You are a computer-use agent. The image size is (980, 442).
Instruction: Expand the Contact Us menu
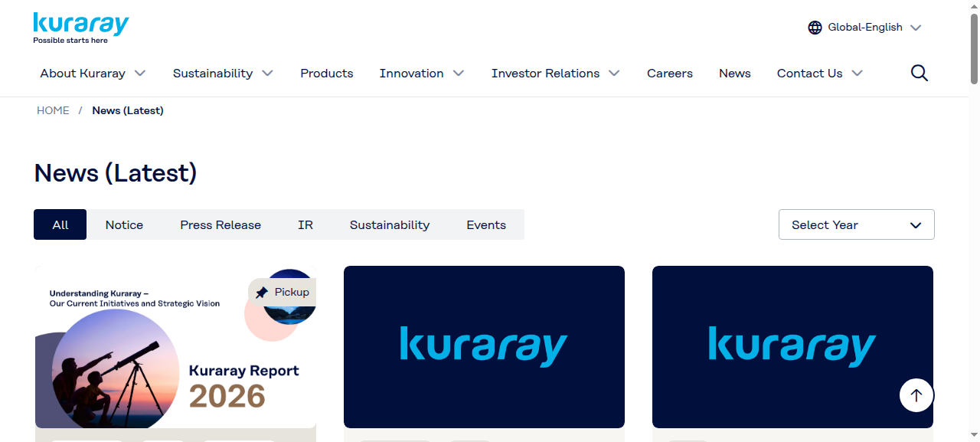click(x=820, y=74)
